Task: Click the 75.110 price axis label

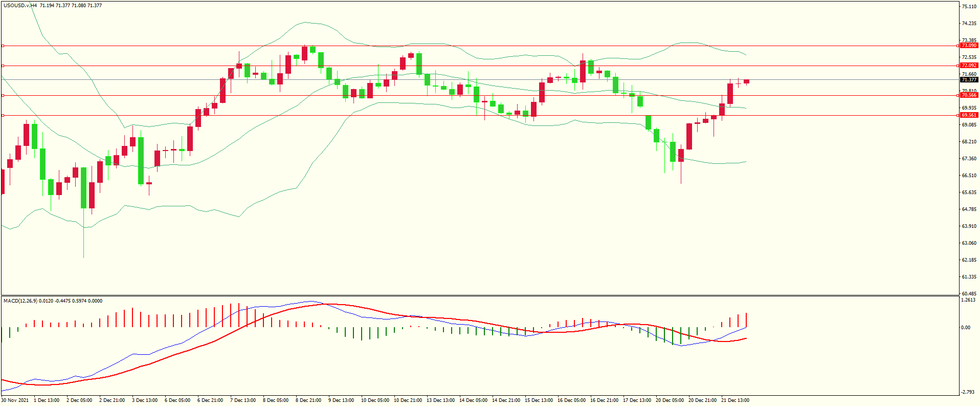Action: [x=969, y=7]
